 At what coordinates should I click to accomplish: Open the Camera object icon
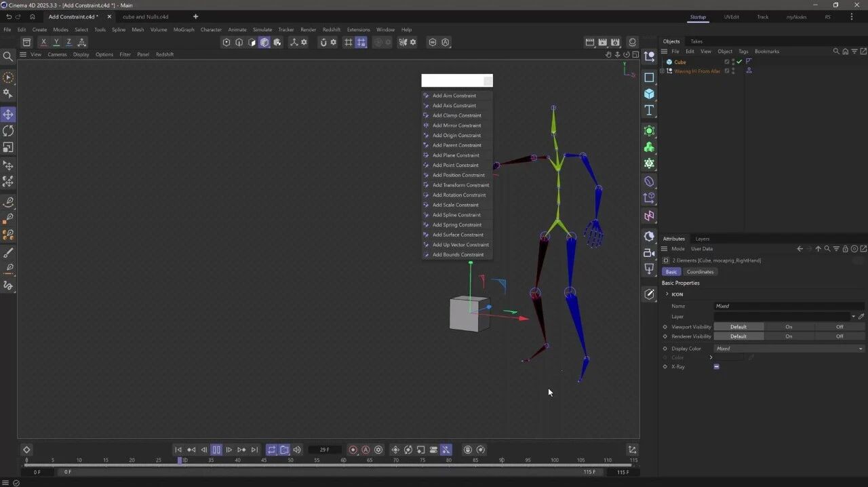[x=649, y=252]
